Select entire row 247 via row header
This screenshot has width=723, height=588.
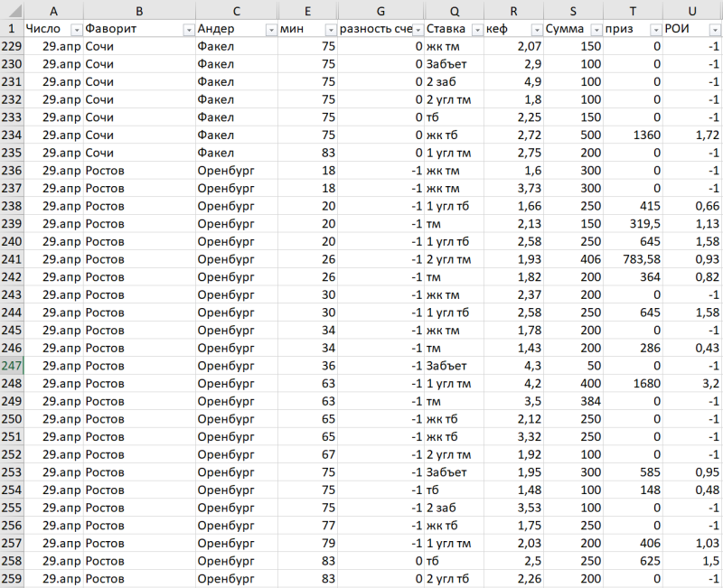click(x=11, y=366)
